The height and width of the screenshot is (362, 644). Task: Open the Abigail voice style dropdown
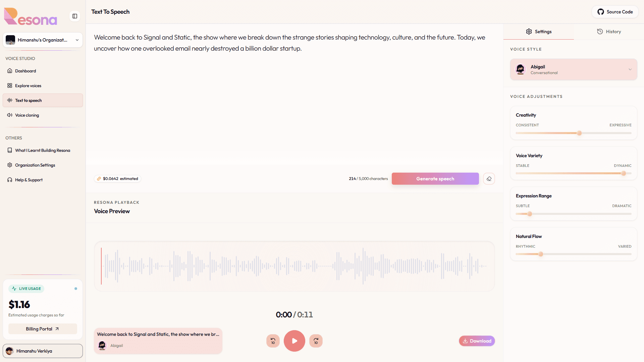[574, 69]
